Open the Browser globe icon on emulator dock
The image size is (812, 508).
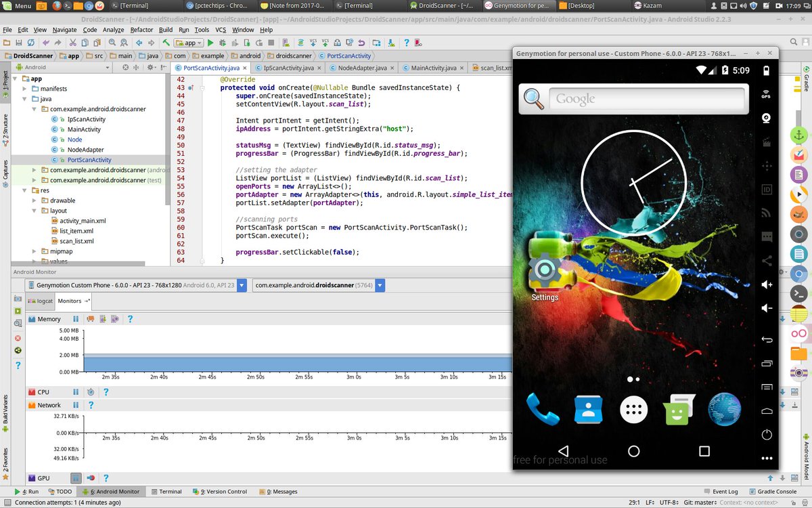click(x=724, y=409)
